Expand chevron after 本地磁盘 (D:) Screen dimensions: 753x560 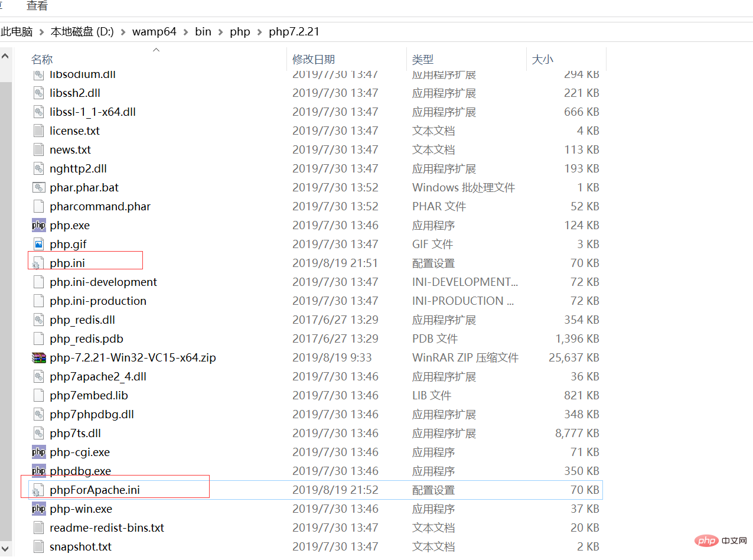[123, 32]
